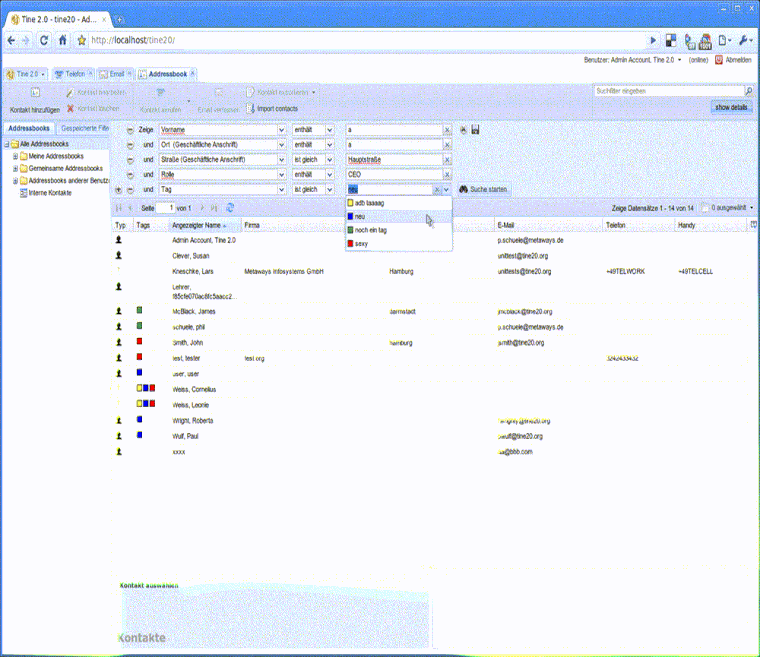Open operator dropdown in Tag row
The height and width of the screenshot is (657, 760).
[x=330, y=190]
